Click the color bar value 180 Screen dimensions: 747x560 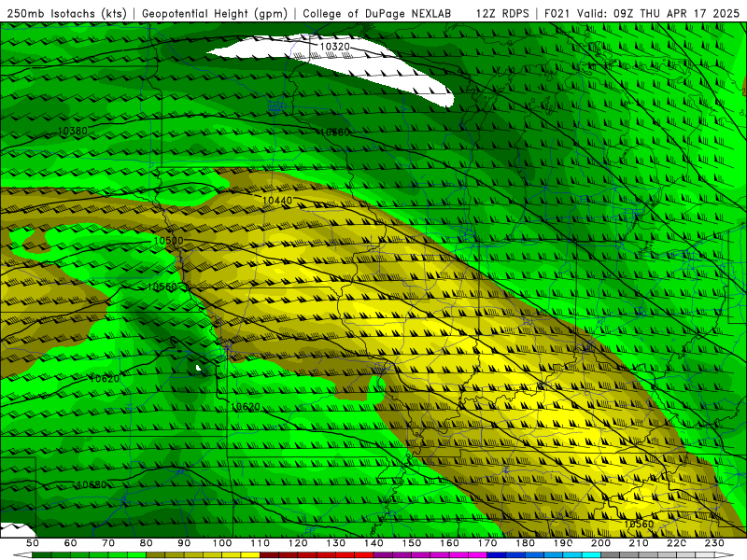pos(525,543)
